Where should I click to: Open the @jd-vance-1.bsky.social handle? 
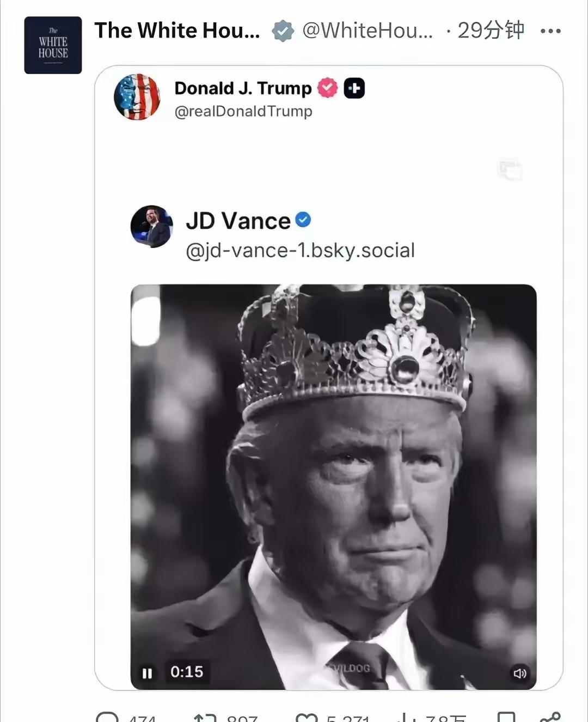300,251
